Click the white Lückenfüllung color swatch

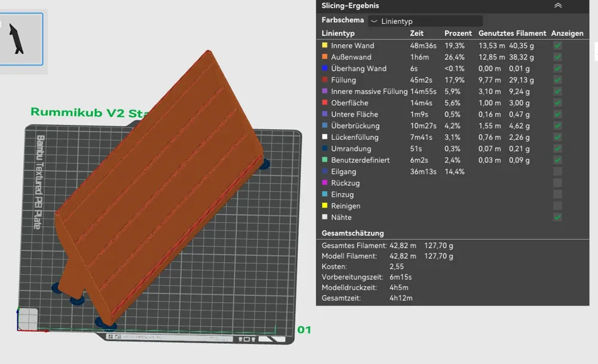[x=325, y=136]
